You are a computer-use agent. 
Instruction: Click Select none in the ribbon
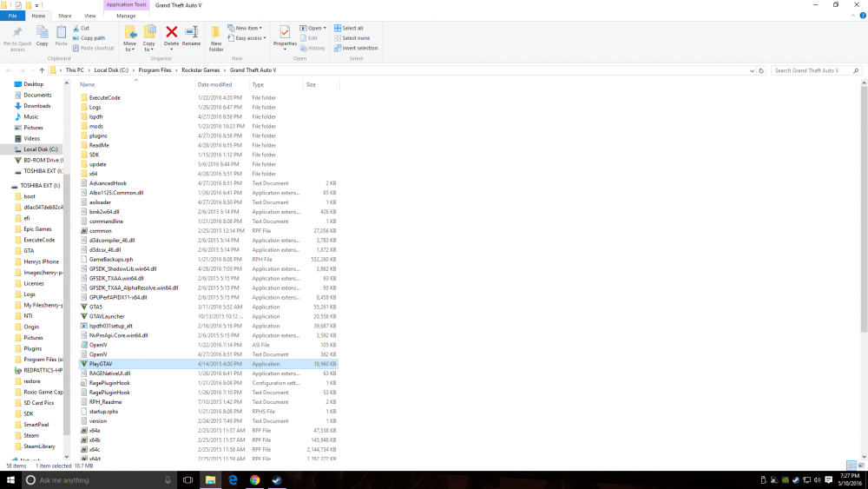(352, 38)
